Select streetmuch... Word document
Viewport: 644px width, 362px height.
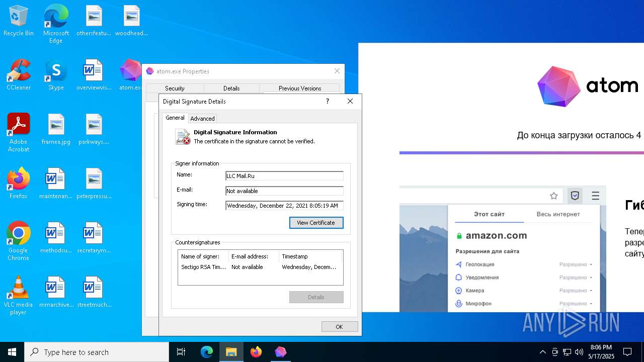[94, 292]
